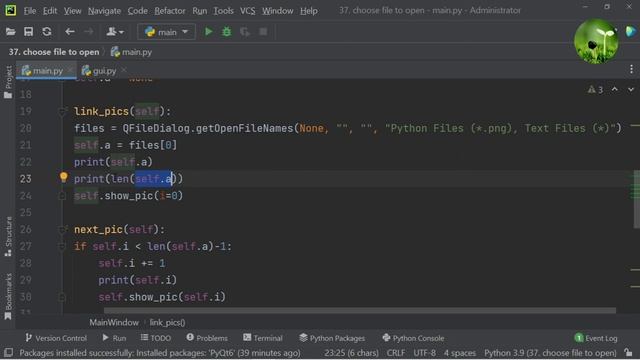Click the warnings indicator showing 3
Image resolution: width=640 pixels, height=360 pixels.
[595, 89]
